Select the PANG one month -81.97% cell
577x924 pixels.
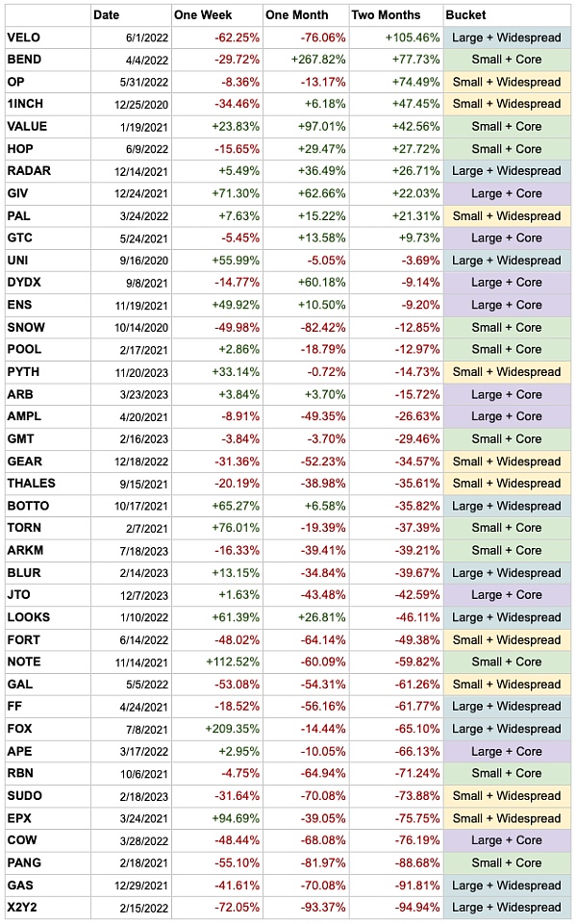(x=319, y=863)
